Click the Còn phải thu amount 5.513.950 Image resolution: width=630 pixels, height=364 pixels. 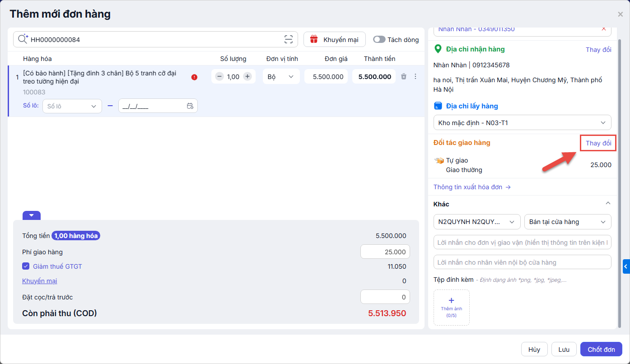point(387,313)
